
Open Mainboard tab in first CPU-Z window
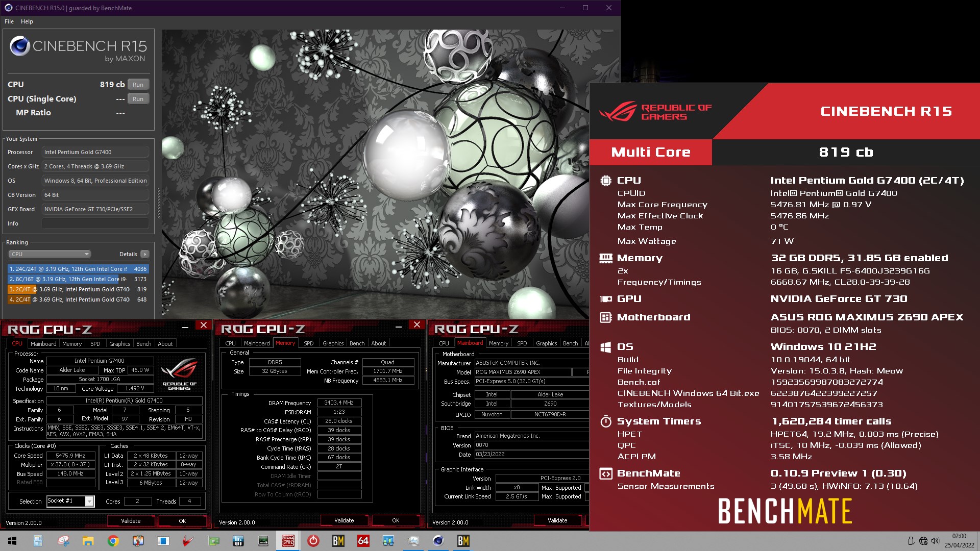coord(43,344)
